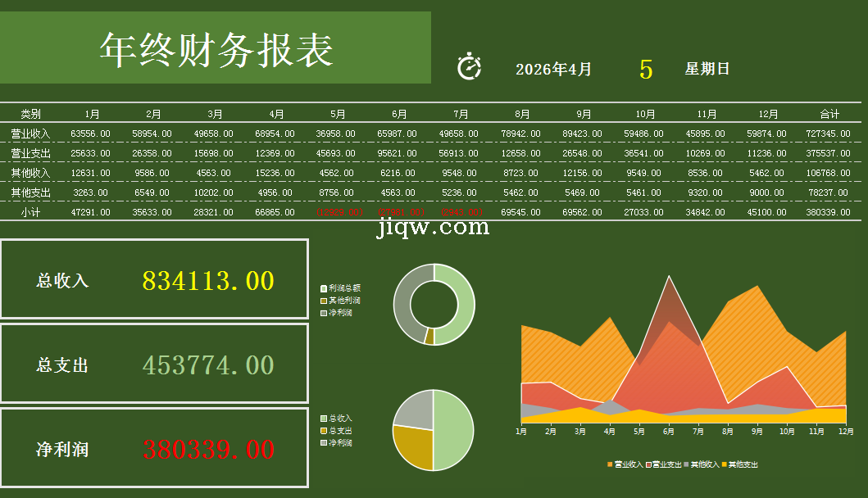Click the 星期日 weekday cell

click(x=707, y=70)
